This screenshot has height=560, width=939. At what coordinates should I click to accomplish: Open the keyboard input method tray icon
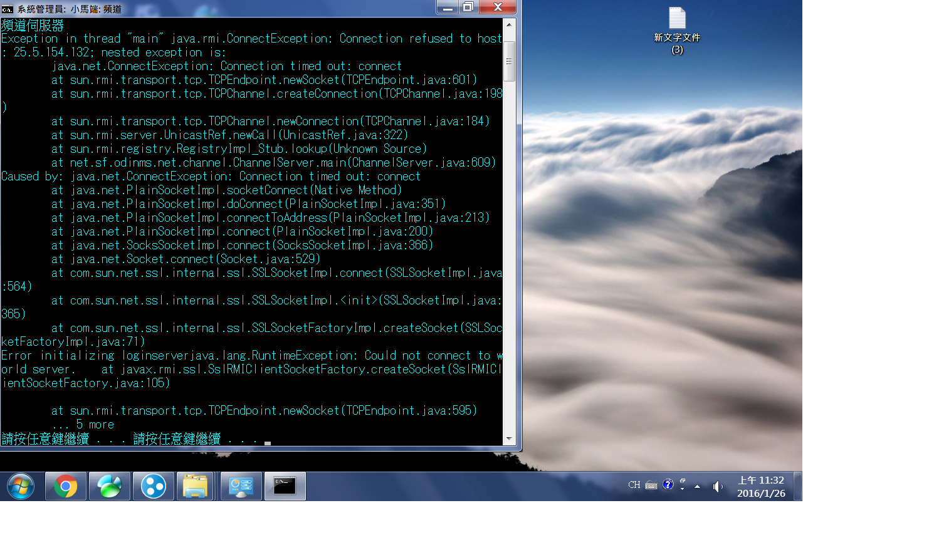pyautogui.click(x=651, y=485)
